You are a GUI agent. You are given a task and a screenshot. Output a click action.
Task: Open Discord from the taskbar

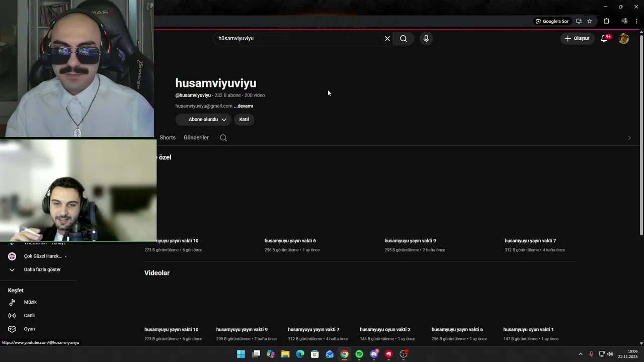(x=374, y=354)
